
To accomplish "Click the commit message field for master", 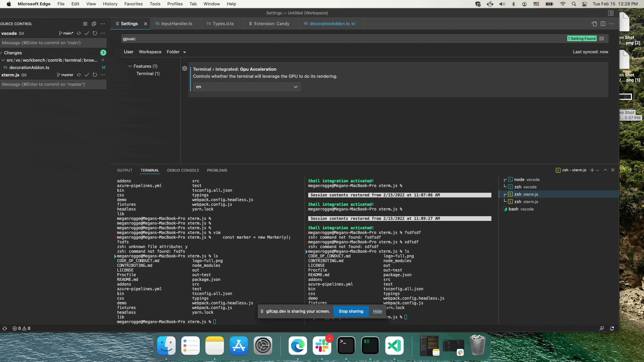I will click(x=53, y=84).
